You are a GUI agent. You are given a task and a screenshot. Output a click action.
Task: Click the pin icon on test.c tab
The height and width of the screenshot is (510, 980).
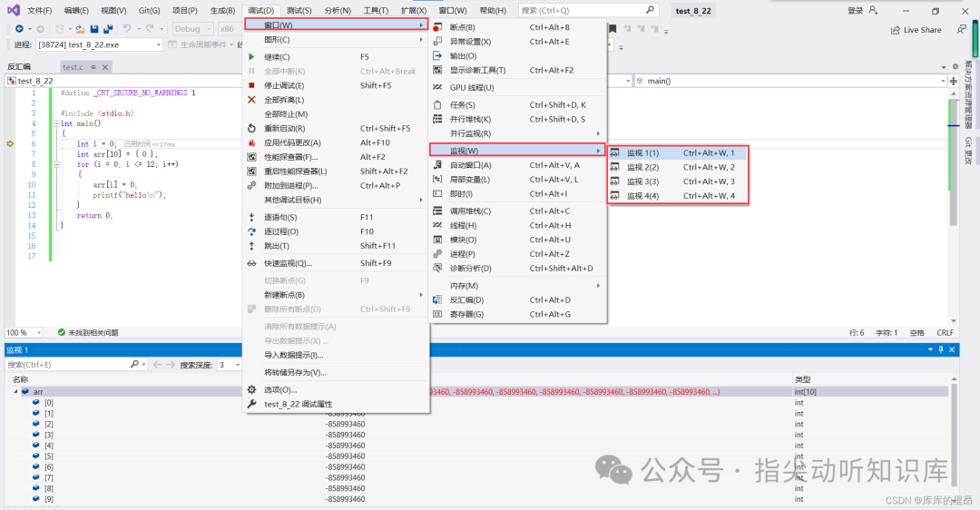click(x=93, y=67)
